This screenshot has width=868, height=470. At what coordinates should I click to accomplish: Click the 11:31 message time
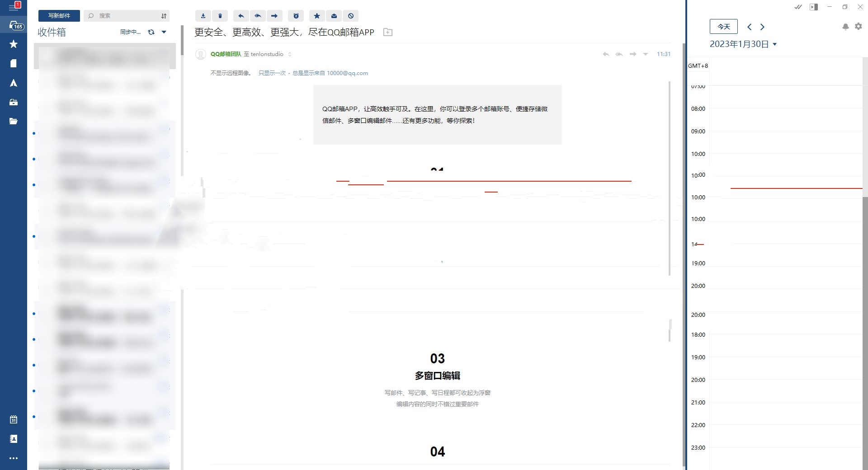coord(664,54)
